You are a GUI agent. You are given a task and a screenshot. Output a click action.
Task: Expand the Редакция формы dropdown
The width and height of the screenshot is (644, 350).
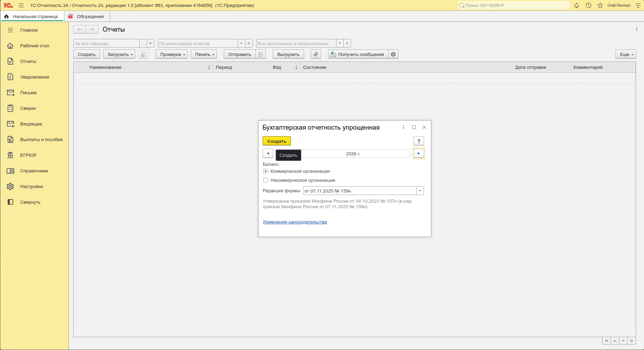(x=420, y=191)
